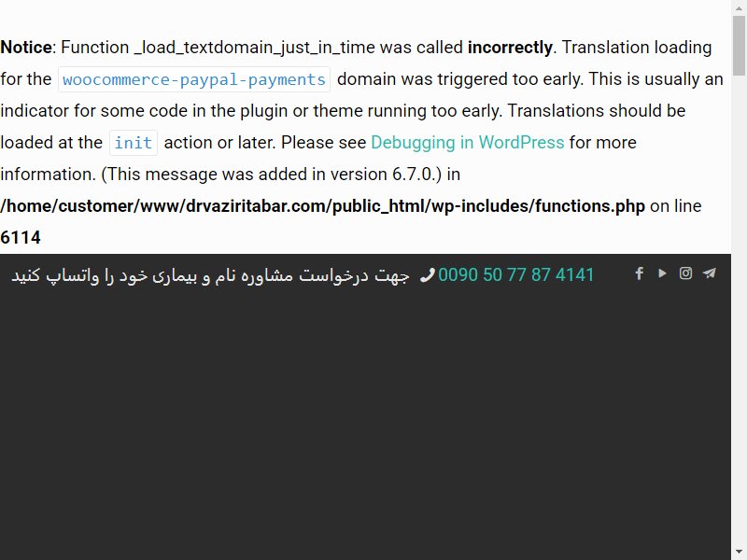Click the bold word incorrectly
The width and height of the screenshot is (747, 560).
click(x=510, y=48)
